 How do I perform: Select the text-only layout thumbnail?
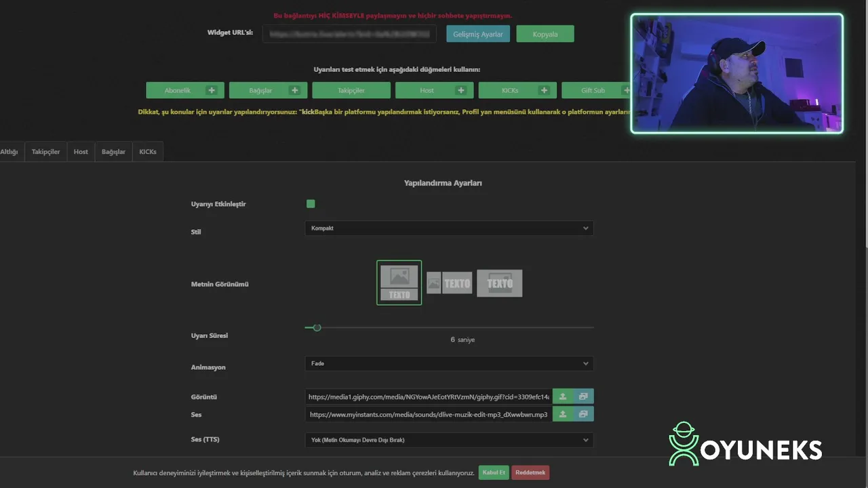pyautogui.click(x=500, y=283)
